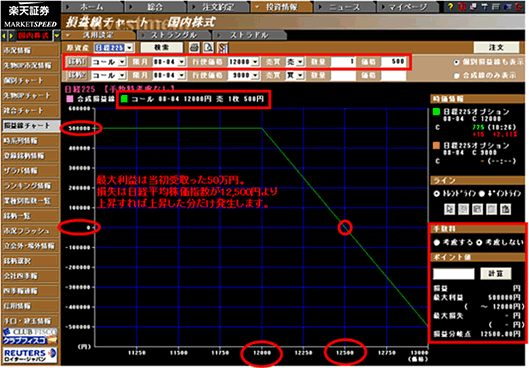Image resolution: width=529 pixels, height=368 pixels.
Task: Click the 注文 order button
Action: (x=497, y=48)
